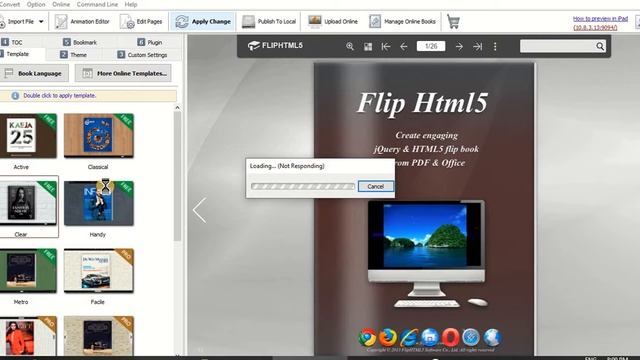Click the Book Language button
This screenshot has height=360, width=640.
pos(33,73)
